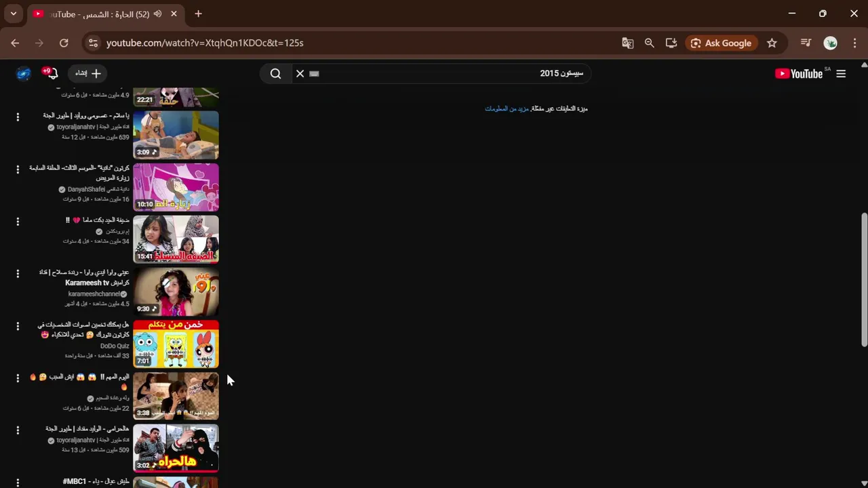Open options menu for Karameesh tv video
The width and height of the screenshot is (868, 488).
pos(18,273)
